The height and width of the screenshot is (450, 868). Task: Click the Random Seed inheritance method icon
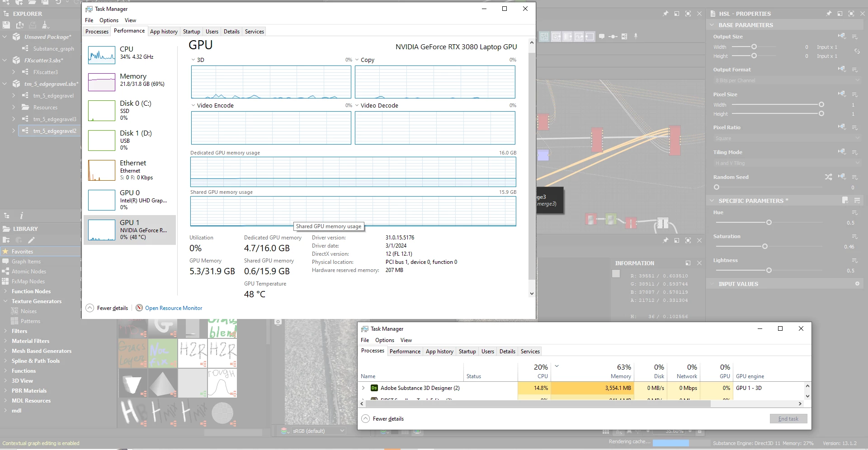click(842, 177)
